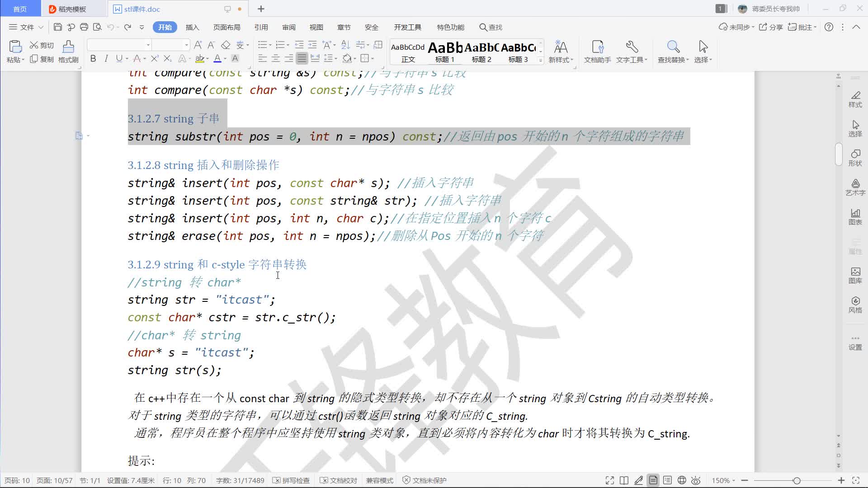Open the zoom level 150% dropdown

pos(723,480)
